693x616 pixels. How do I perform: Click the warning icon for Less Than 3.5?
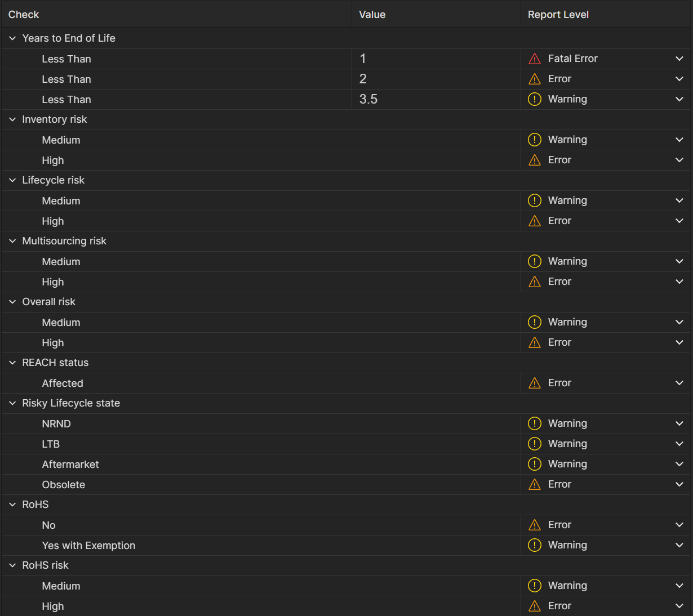[x=535, y=99]
